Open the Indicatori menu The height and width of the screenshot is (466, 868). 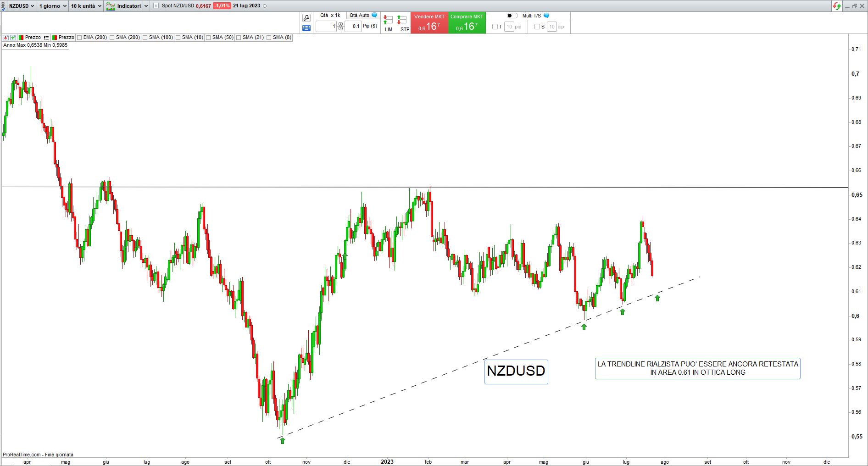coord(127,6)
